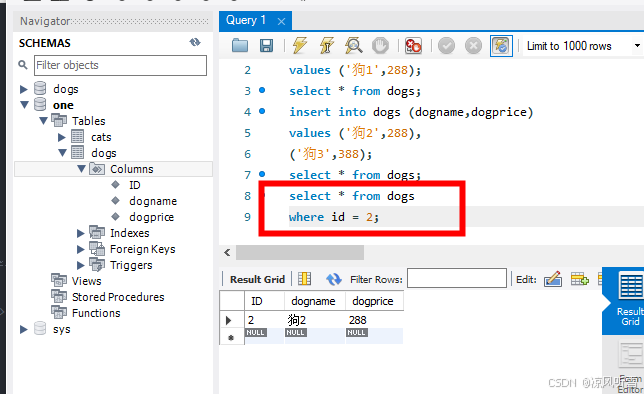Click the Columns folder icon
This screenshot has height=394, width=644.
97,168
